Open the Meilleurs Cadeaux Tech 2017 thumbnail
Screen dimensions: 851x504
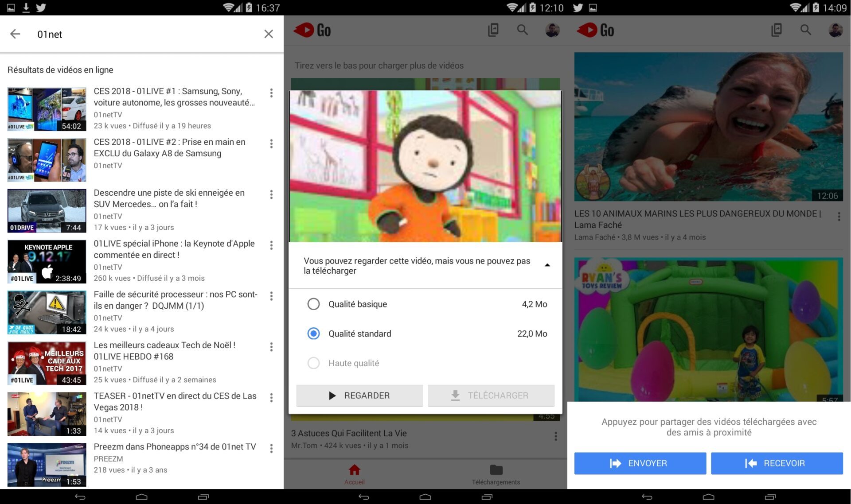coord(47,363)
